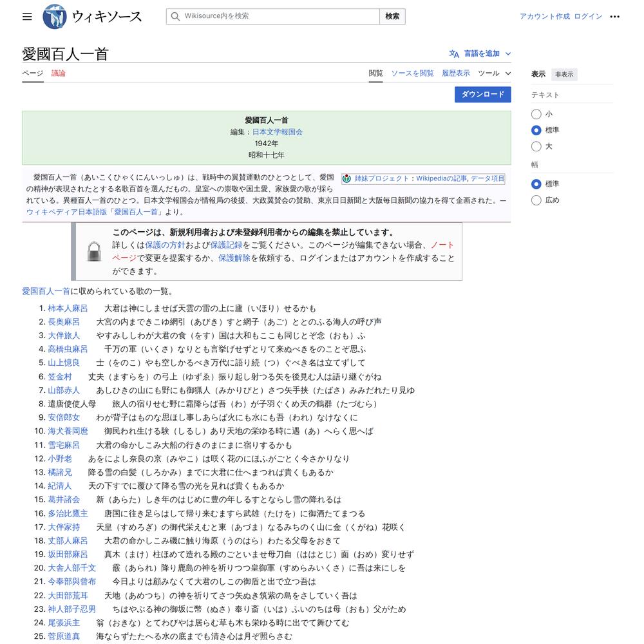Click the padlock protection icon

(94, 251)
